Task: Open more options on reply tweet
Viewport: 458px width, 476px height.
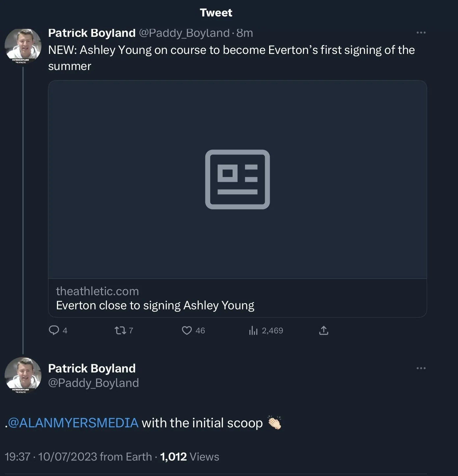Action: pyautogui.click(x=421, y=368)
